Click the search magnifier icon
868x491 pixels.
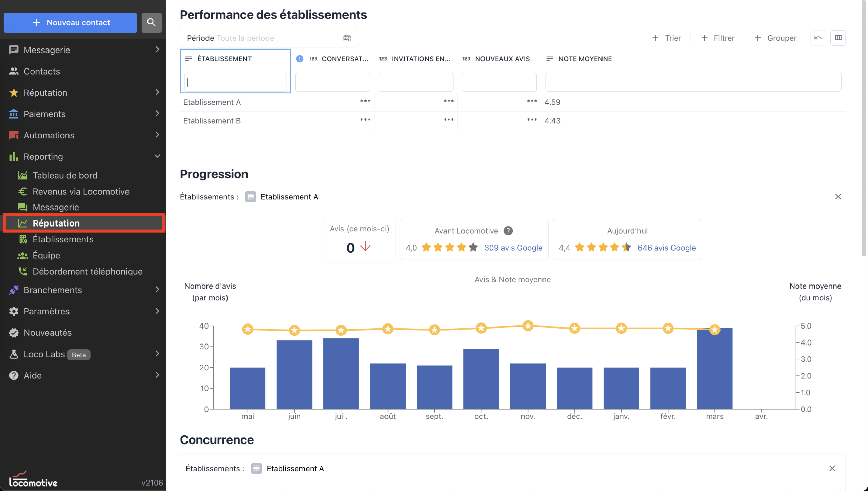(x=151, y=22)
